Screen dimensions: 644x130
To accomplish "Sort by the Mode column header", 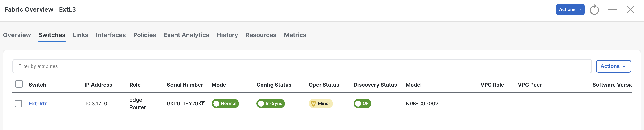I will (x=219, y=85).
